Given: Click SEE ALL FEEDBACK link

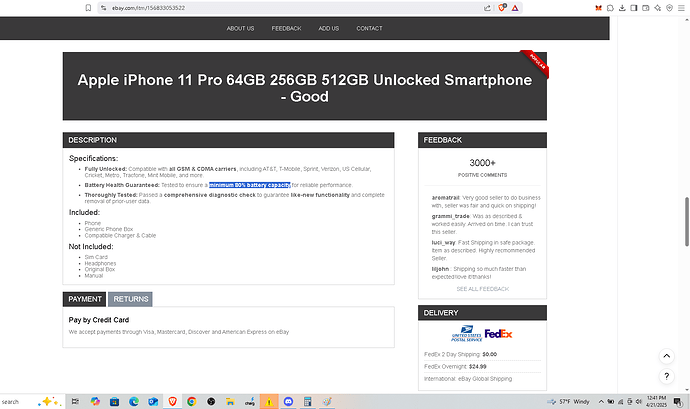Looking at the screenshot, I should coord(482,289).
